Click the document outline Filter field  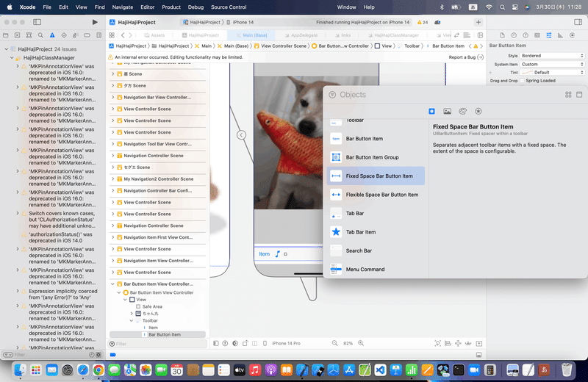[158, 344]
